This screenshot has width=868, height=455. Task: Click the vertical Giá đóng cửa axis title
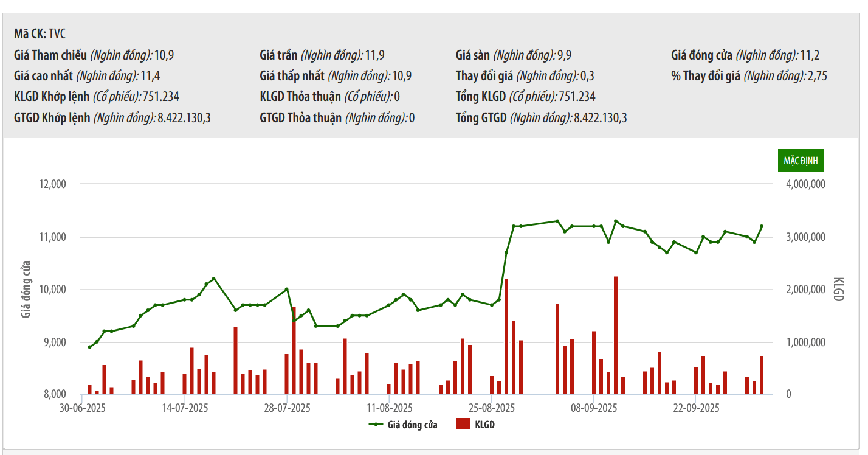(x=26, y=290)
